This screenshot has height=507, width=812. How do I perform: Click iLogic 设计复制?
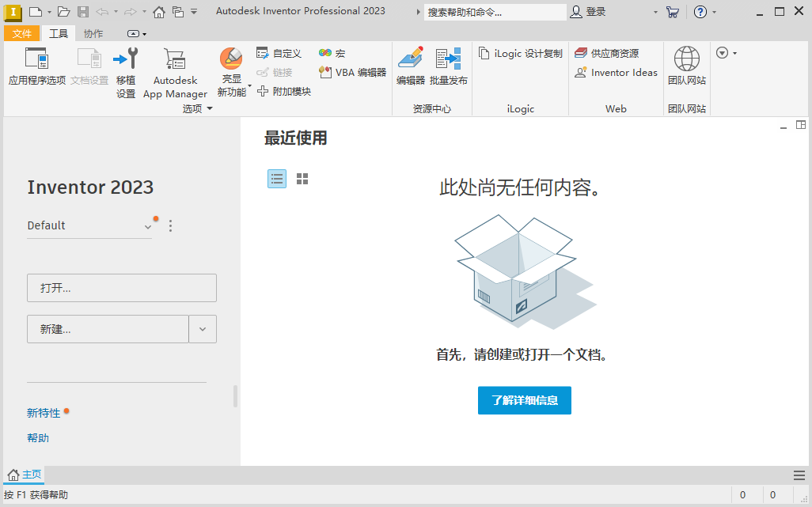(x=520, y=53)
